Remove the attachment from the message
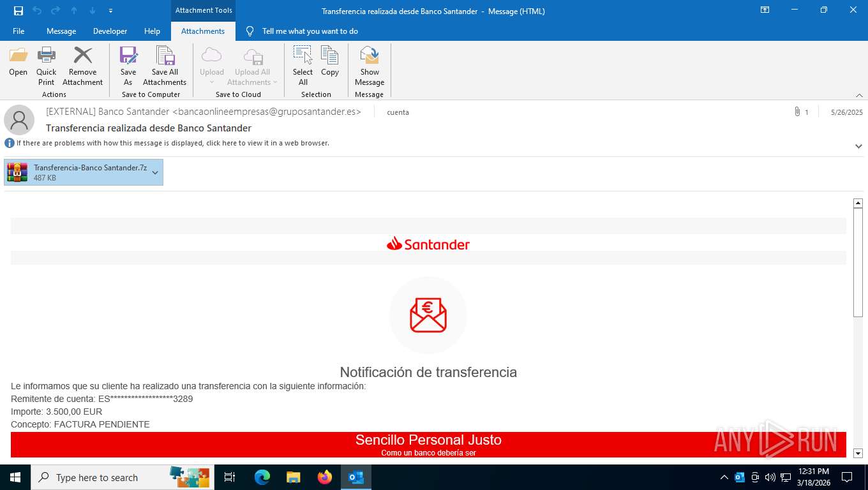 [82, 66]
